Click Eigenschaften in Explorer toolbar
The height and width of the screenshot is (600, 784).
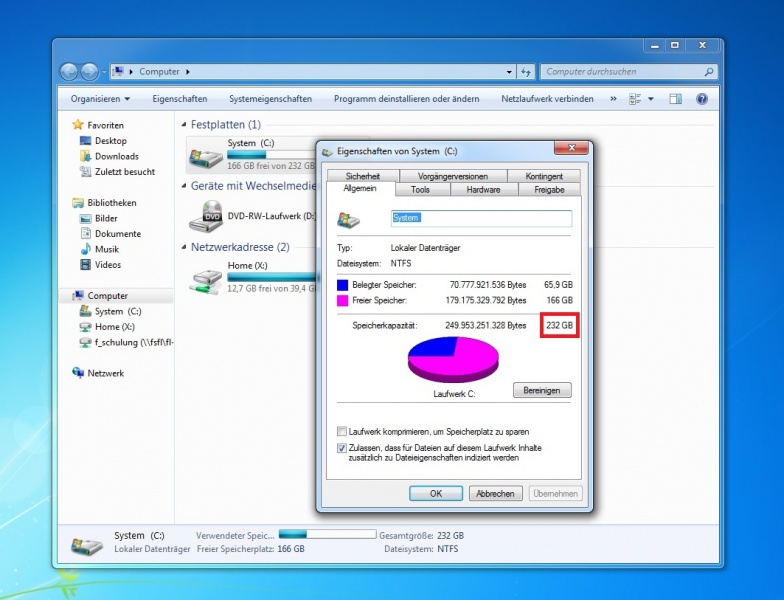pyautogui.click(x=180, y=99)
